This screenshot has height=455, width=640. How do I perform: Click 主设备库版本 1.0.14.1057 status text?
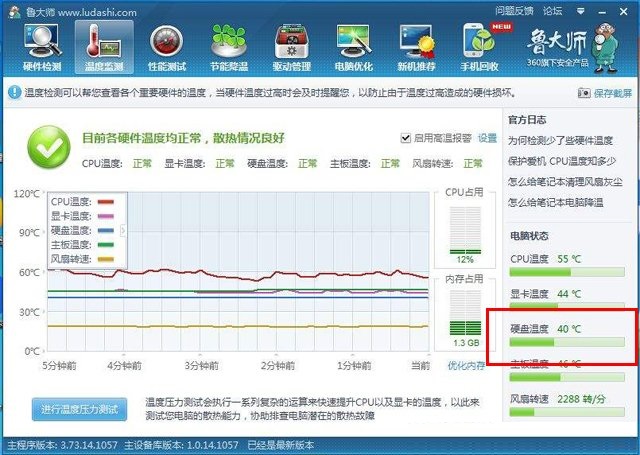point(181,445)
